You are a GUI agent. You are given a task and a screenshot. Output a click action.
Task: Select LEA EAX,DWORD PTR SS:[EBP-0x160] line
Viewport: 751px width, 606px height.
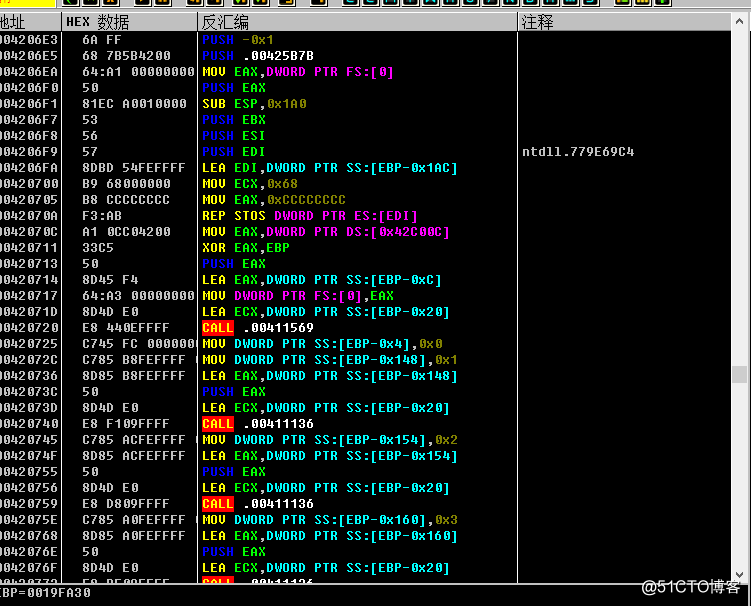330,536
